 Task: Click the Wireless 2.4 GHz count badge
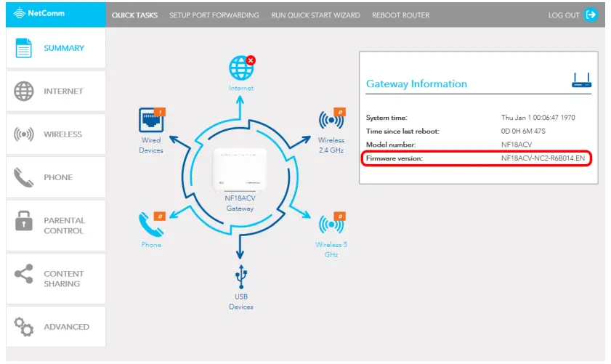(340, 112)
